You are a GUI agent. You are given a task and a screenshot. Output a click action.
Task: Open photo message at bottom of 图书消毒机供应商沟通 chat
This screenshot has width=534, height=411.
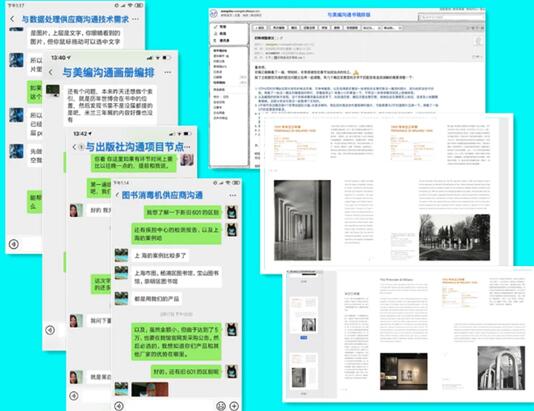tap(150, 389)
